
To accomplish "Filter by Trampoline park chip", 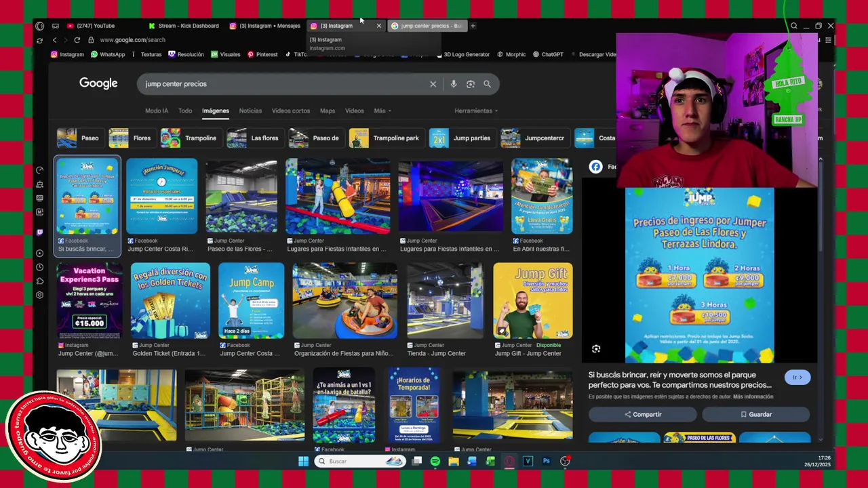I will click(388, 138).
